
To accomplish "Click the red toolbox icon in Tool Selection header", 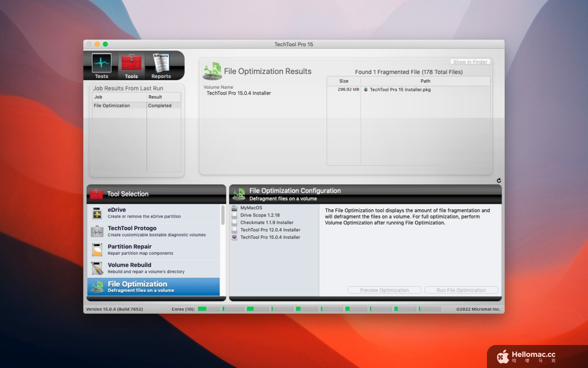I will click(96, 194).
